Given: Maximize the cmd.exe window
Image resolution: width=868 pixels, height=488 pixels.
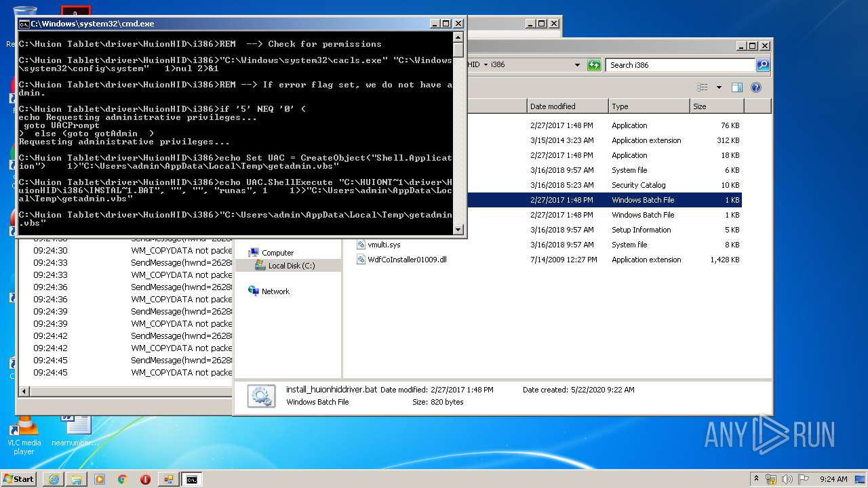Looking at the screenshot, I should tap(446, 24).
